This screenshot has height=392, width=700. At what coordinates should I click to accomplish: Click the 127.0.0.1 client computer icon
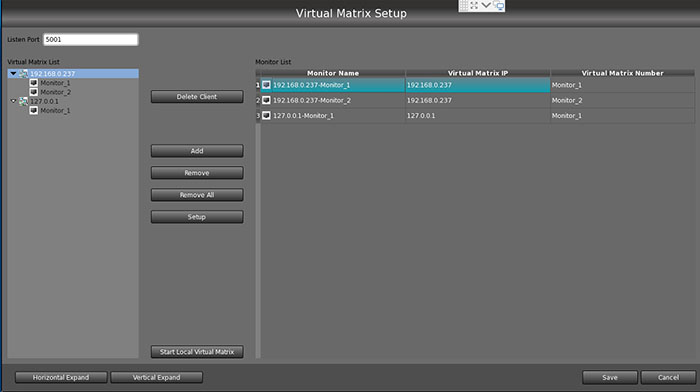(x=23, y=101)
